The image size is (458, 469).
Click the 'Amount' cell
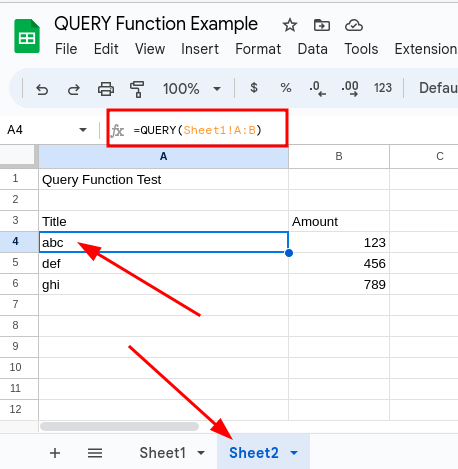(339, 221)
